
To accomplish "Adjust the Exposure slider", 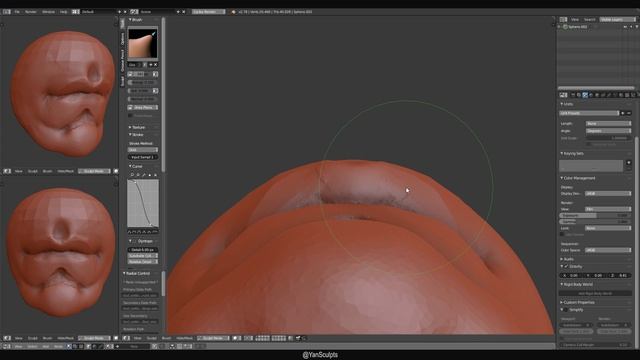I will (x=595, y=215).
